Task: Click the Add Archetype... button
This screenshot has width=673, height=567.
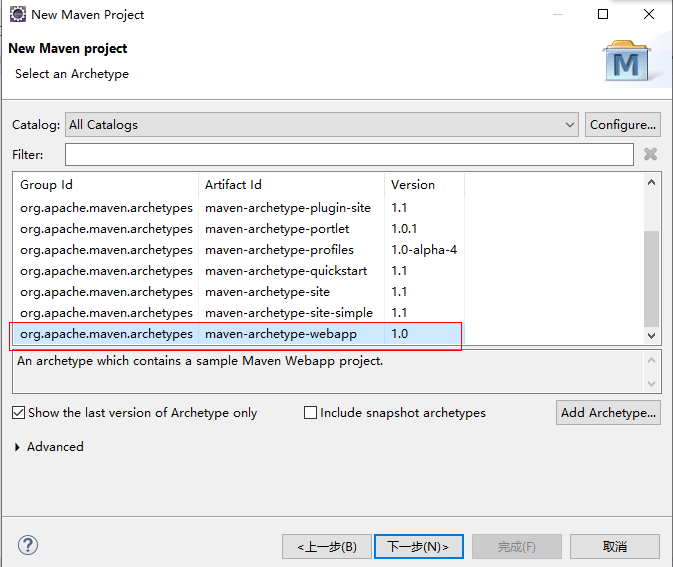Action: (x=608, y=412)
